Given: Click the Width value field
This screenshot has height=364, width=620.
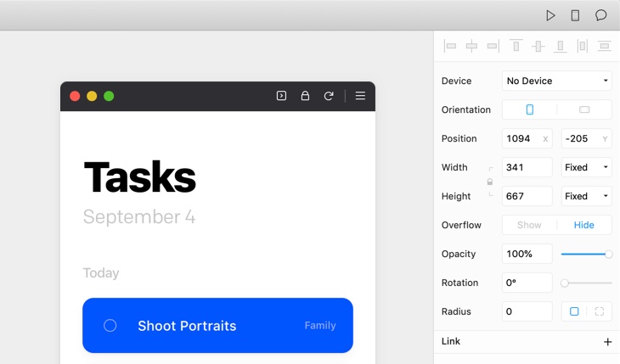Looking at the screenshot, I should [527, 167].
